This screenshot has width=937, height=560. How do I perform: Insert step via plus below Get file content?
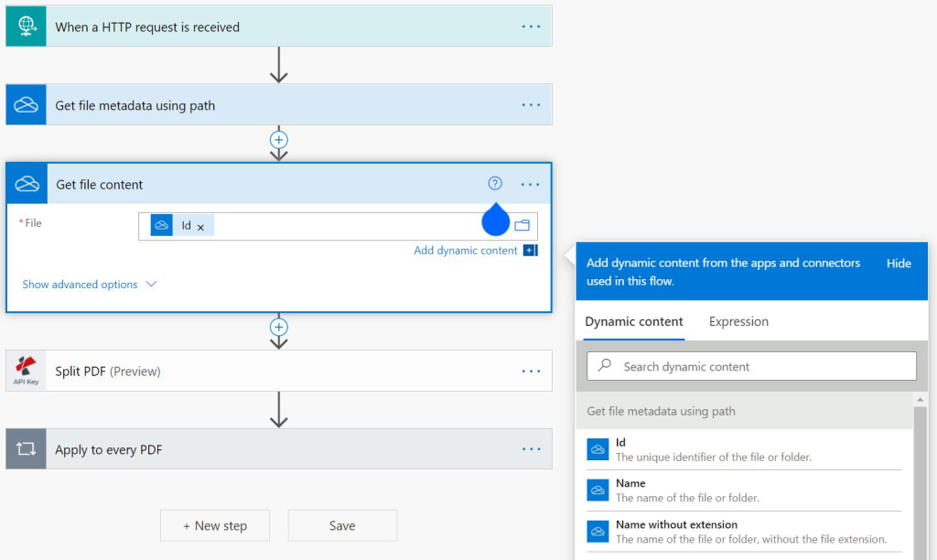(279, 327)
